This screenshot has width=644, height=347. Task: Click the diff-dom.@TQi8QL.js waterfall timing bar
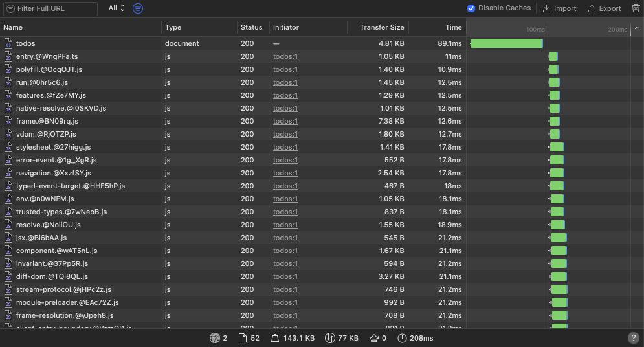(559, 277)
